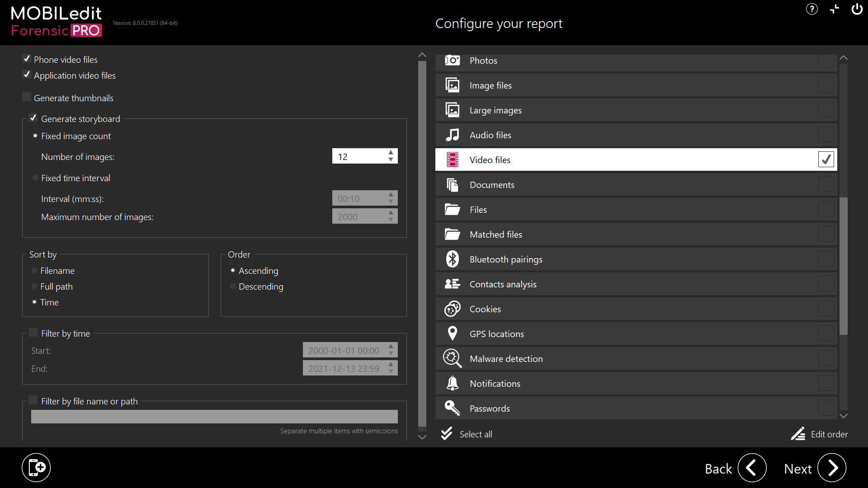Click the Malware detection magnifier icon
Screen dimensions: 868x488
tap(452, 358)
